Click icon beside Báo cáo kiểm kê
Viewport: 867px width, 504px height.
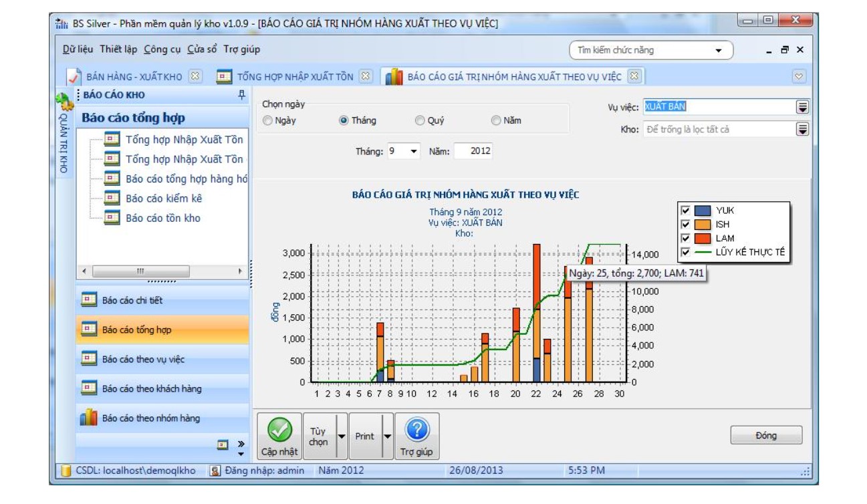pyautogui.click(x=113, y=199)
